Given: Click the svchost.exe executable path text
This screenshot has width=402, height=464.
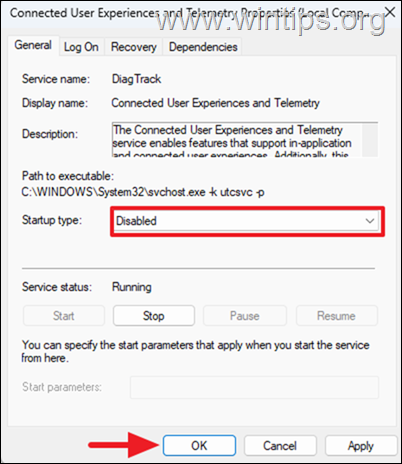Looking at the screenshot, I should tap(143, 192).
